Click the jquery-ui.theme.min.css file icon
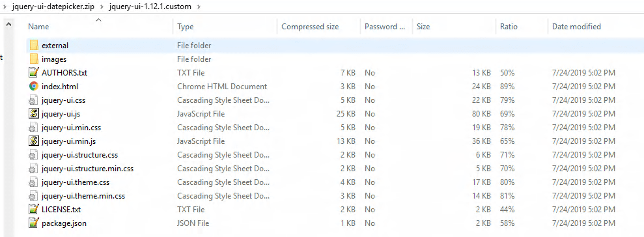The height and width of the screenshot is (237, 644). click(x=34, y=196)
